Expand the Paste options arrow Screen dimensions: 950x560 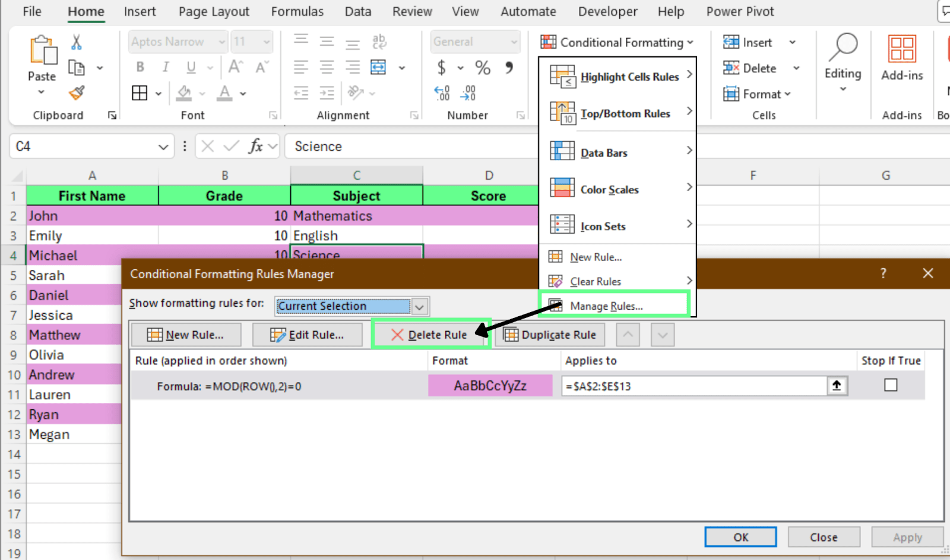coord(41,92)
